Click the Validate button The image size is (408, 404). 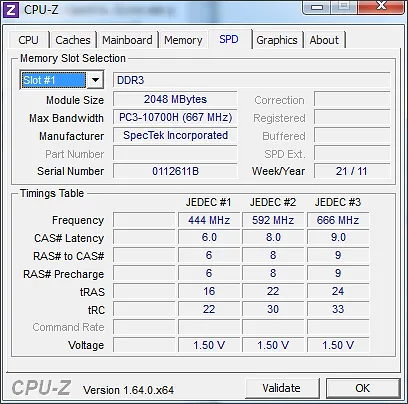pyautogui.click(x=282, y=388)
